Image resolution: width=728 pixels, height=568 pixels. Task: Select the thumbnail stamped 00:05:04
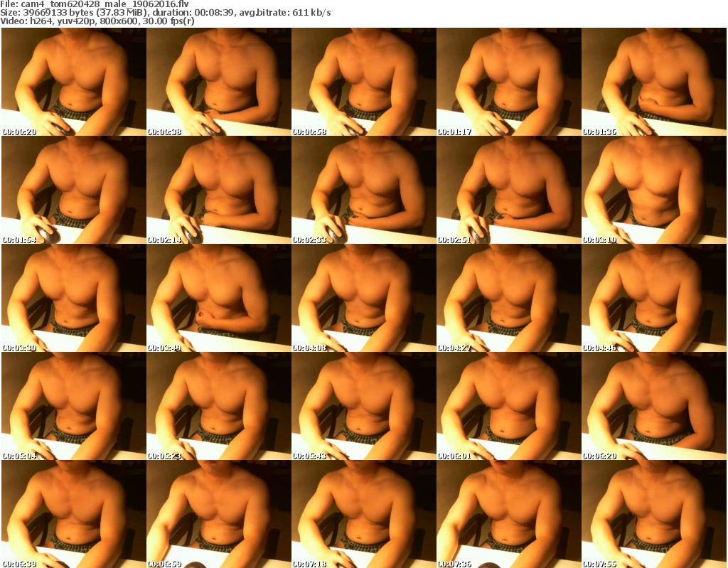tap(74, 407)
